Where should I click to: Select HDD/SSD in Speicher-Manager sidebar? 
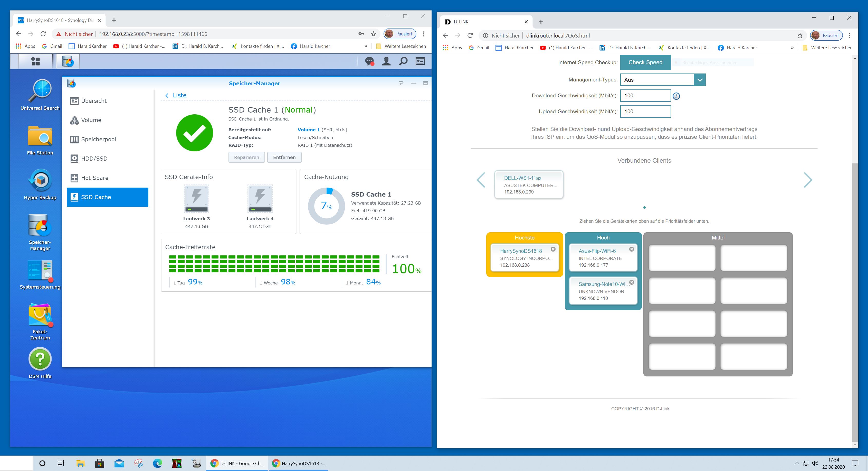coord(94,159)
